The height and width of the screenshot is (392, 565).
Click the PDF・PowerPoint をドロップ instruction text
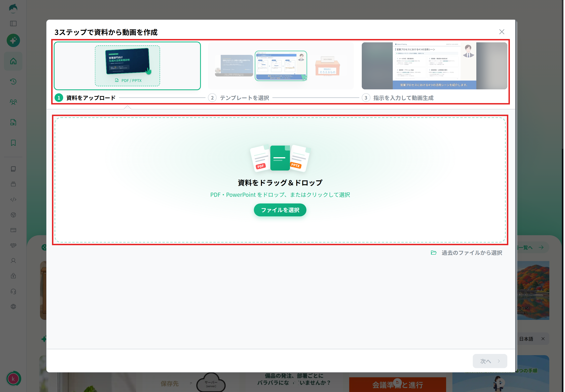pos(280,195)
